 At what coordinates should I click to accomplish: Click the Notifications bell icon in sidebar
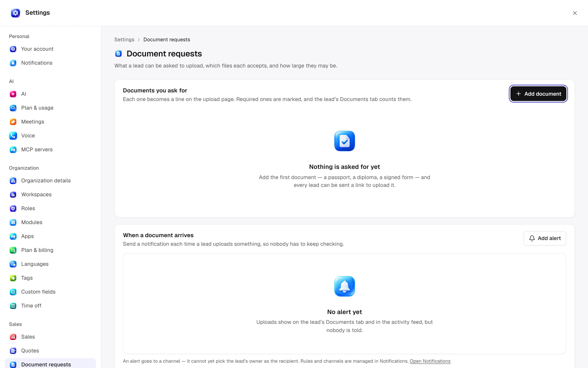coord(13,63)
